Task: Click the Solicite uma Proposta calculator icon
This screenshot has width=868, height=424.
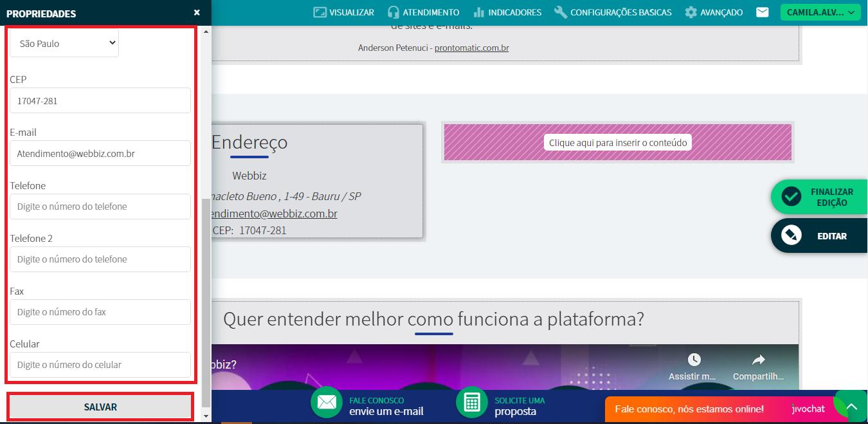Action: 472,402
